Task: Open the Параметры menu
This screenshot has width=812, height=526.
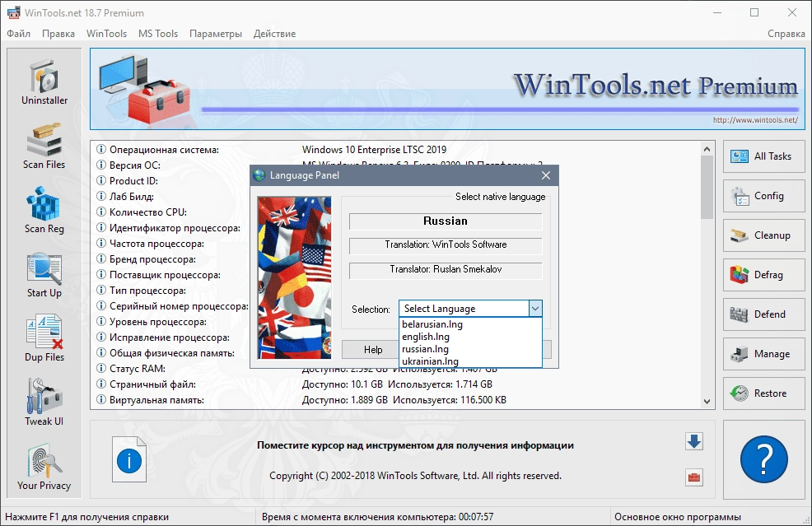Action: (216, 34)
